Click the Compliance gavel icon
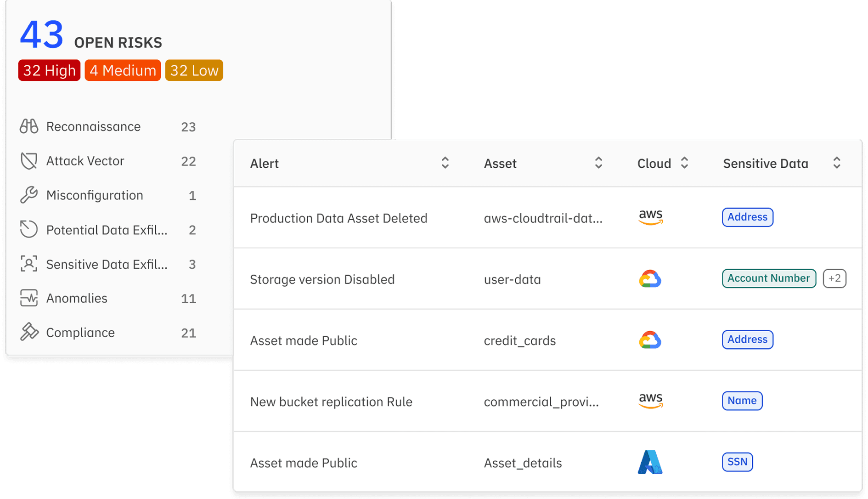Image resolution: width=868 pixels, height=499 pixels. (x=28, y=332)
